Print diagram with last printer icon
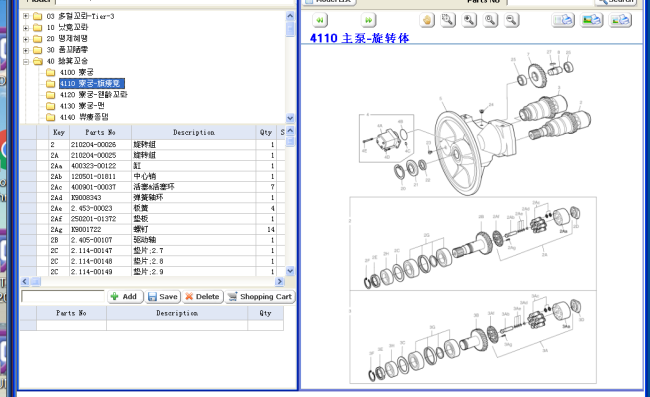 pyautogui.click(x=621, y=20)
